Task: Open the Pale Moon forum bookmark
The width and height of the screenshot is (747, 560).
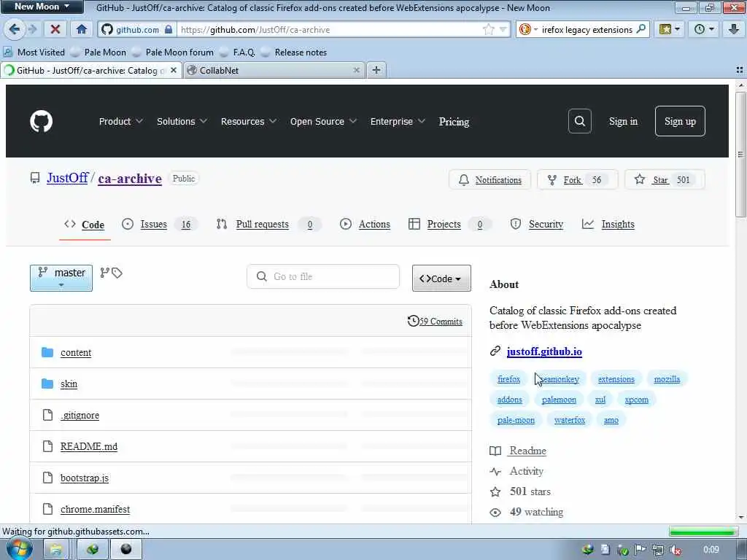Action: (x=173, y=52)
